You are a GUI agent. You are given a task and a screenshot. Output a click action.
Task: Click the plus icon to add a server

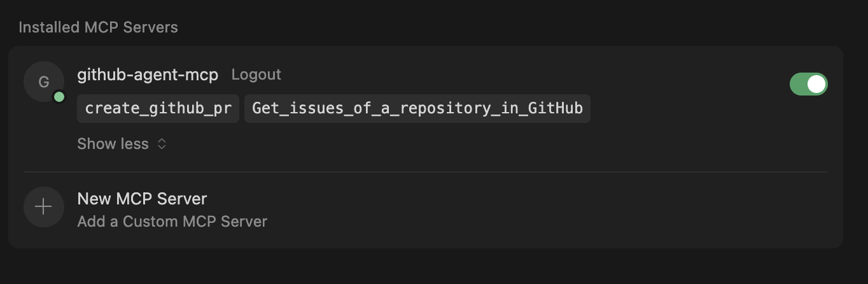coord(43,207)
